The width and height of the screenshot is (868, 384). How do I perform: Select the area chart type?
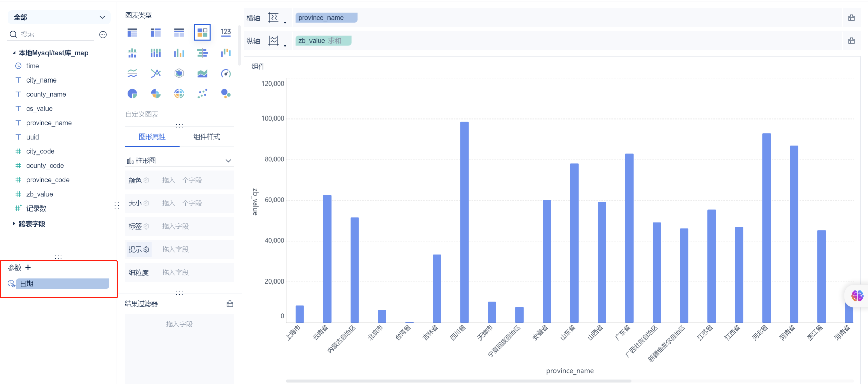[x=202, y=73]
